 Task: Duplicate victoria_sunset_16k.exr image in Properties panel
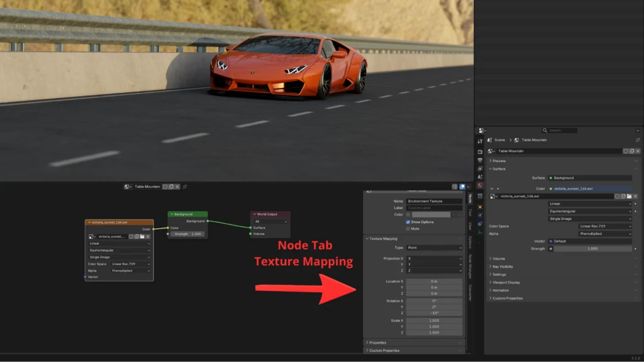coord(623,196)
